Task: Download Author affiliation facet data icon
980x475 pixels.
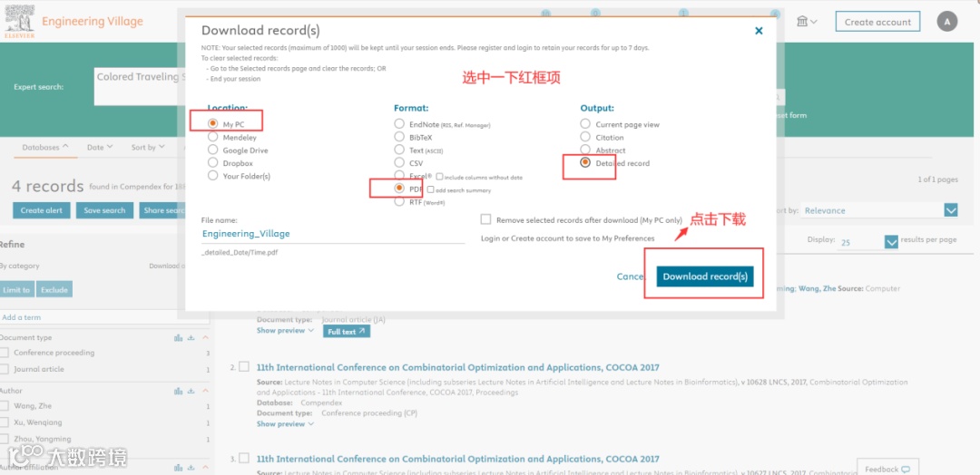Action: coord(191,467)
